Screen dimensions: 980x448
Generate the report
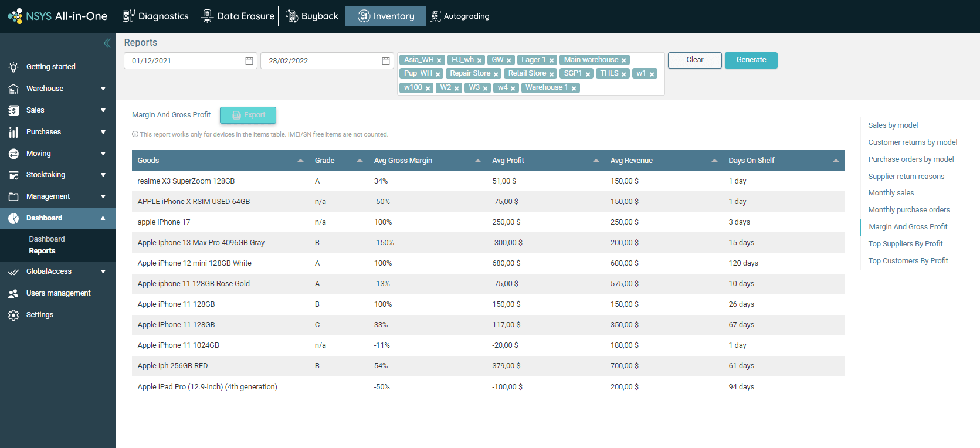click(x=751, y=60)
